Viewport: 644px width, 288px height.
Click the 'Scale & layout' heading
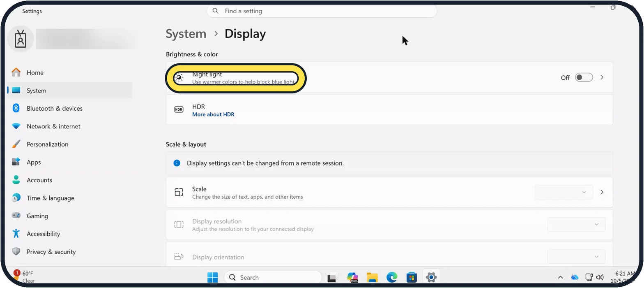coord(186,144)
